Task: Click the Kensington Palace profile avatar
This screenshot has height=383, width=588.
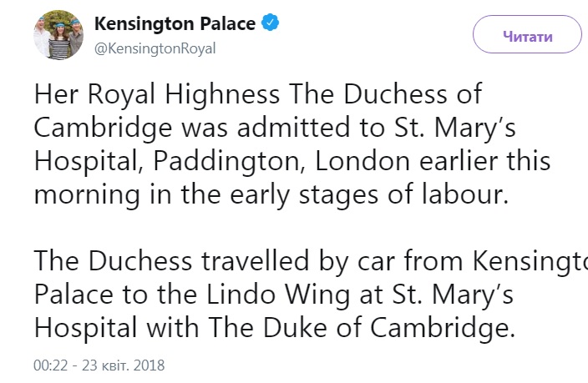Action: (55, 35)
